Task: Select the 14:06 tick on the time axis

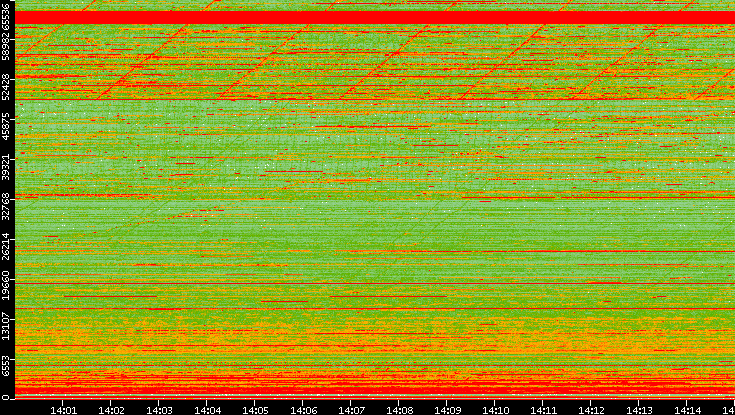Action: click(303, 408)
